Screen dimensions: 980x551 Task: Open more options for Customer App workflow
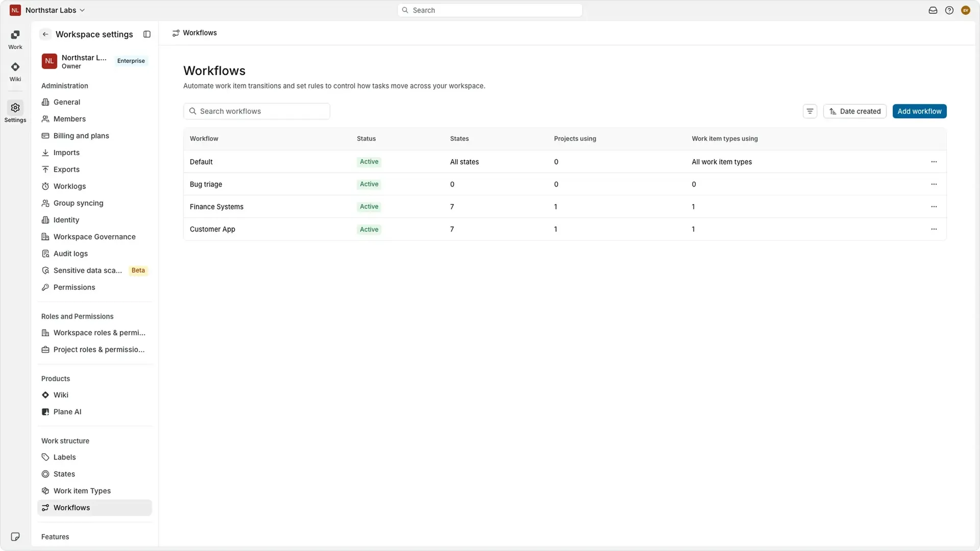pos(934,229)
